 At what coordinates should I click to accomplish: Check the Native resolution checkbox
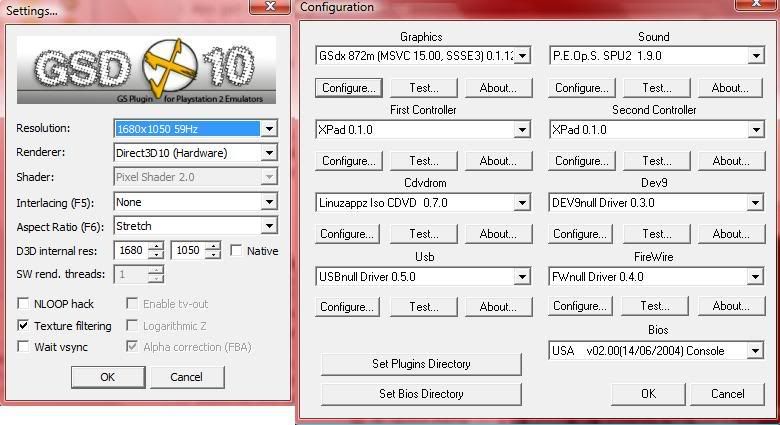click(236, 250)
